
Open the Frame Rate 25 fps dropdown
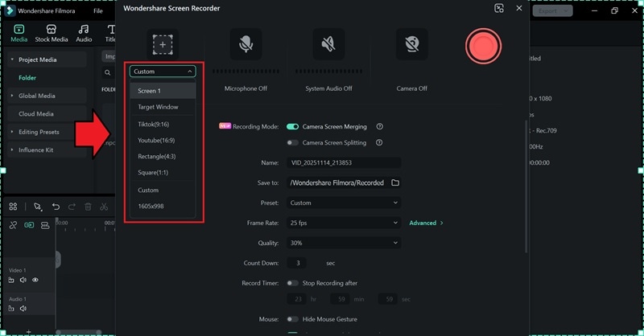click(x=344, y=223)
